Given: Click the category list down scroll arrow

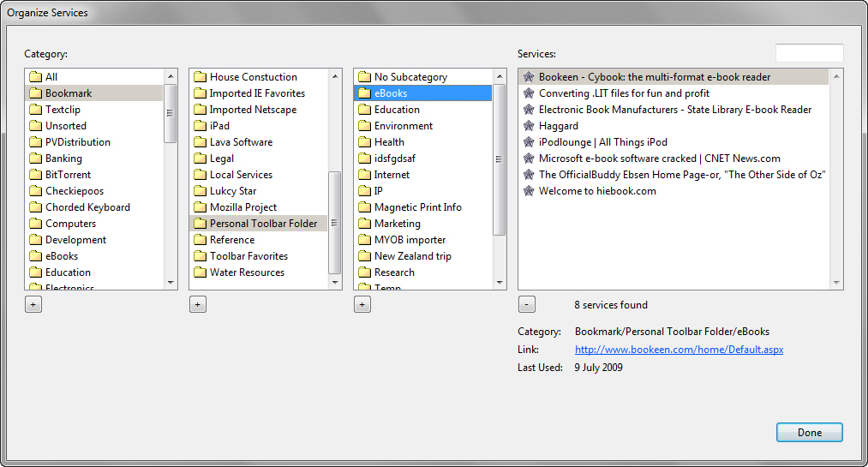Looking at the screenshot, I should click(x=171, y=283).
